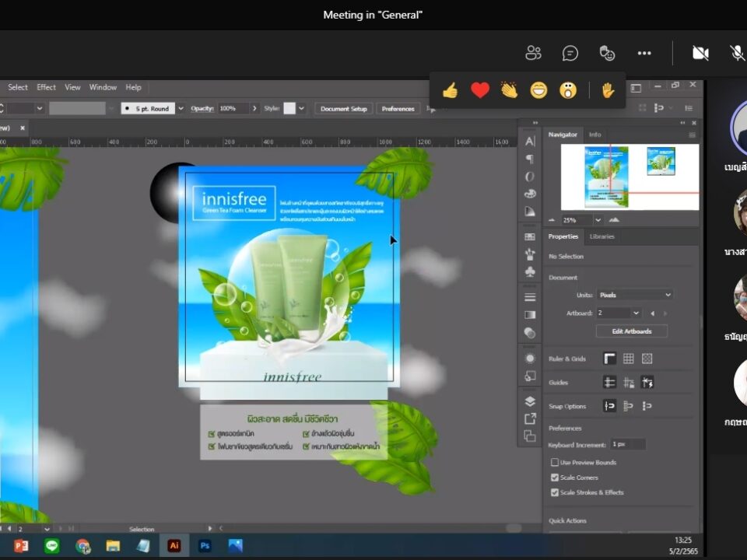Image resolution: width=747 pixels, height=560 pixels.
Task: Click Navigator zoom out button
Action: [x=552, y=220]
